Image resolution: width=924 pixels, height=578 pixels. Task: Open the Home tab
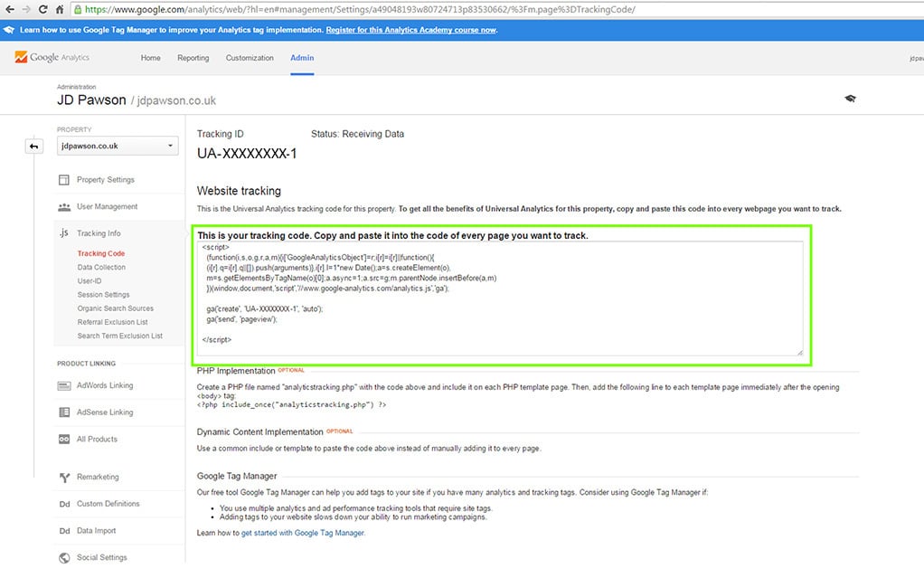150,58
